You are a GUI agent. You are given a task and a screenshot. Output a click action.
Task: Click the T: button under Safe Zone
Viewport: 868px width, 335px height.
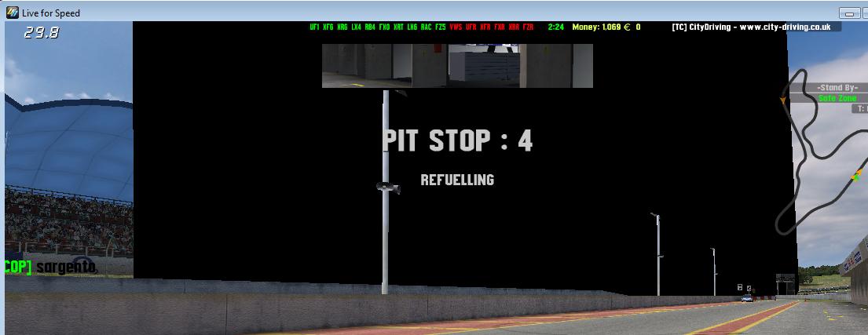[859, 108]
